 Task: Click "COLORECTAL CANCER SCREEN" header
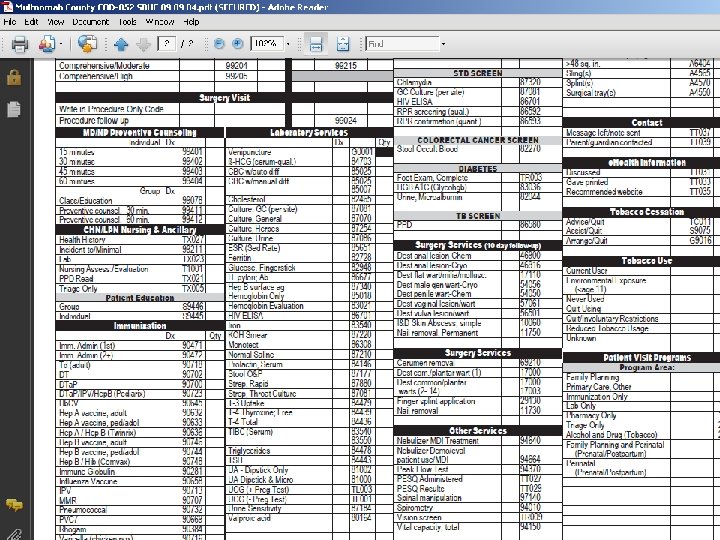[478, 140]
